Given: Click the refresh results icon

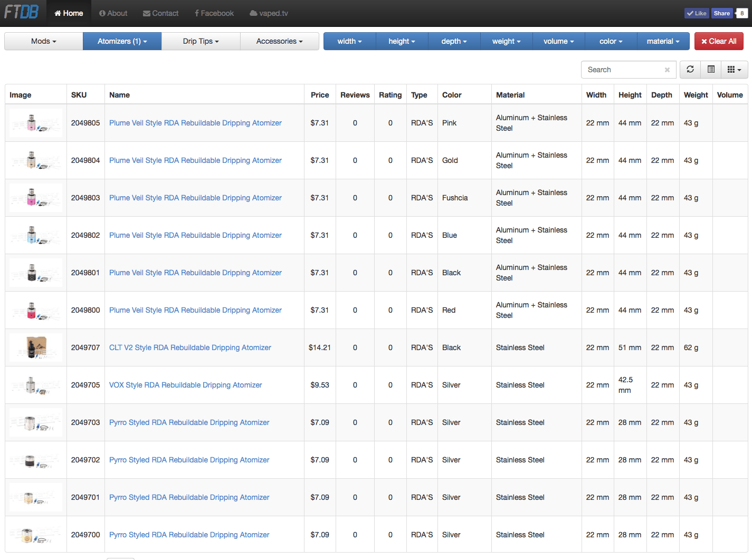Looking at the screenshot, I should click(x=690, y=69).
